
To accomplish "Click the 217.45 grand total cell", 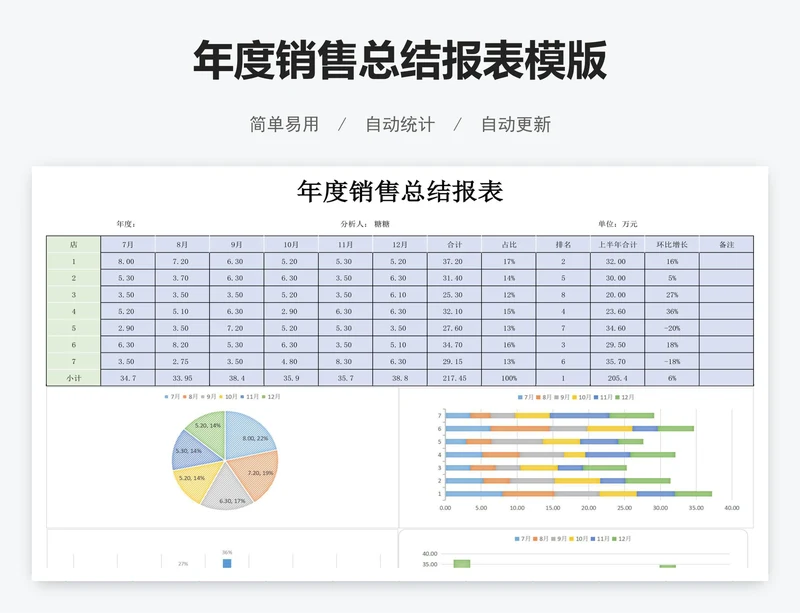I will (x=454, y=378).
